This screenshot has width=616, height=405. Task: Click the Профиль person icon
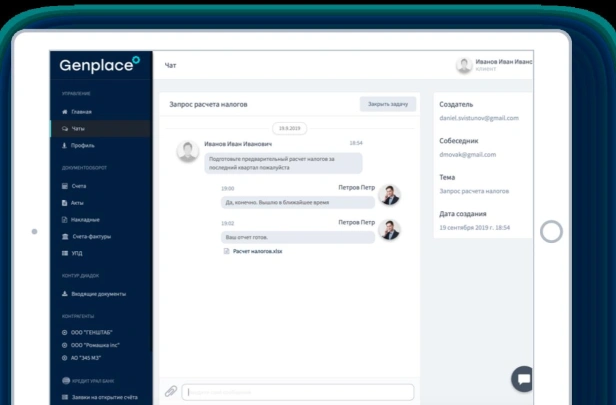64,145
